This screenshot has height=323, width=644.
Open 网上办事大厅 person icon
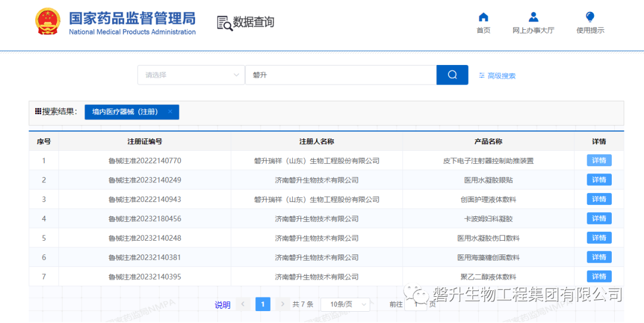534,17
